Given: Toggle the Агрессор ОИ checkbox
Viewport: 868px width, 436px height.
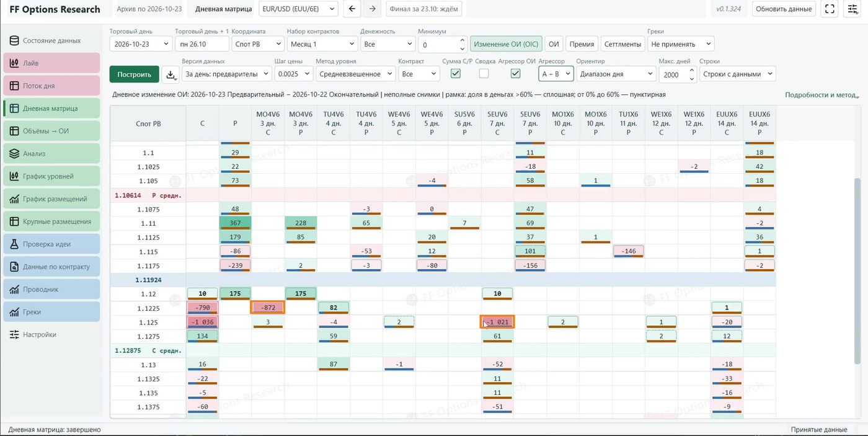Looking at the screenshot, I should coord(515,74).
